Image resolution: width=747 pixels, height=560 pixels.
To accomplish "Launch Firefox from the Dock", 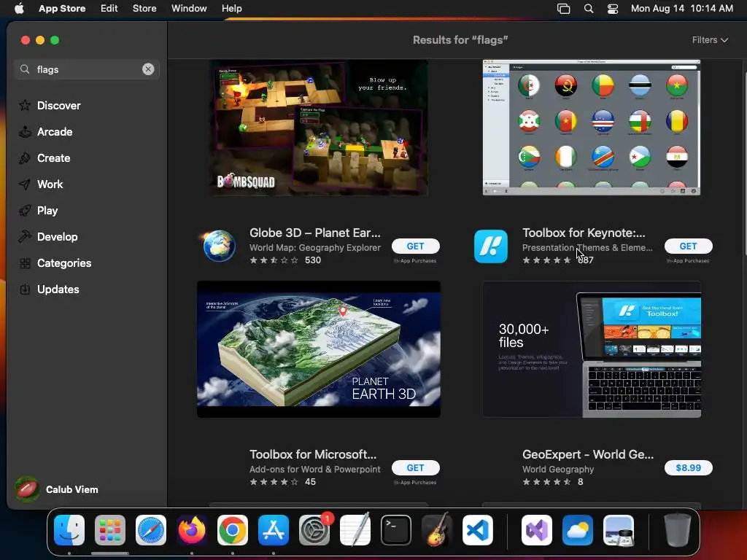I will coord(192,530).
